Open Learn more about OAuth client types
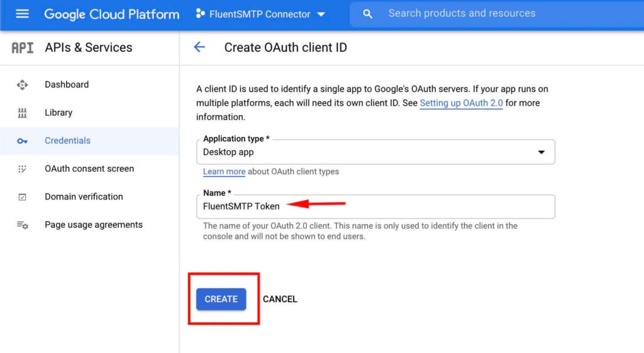644x353 pixels. pos(224,171)
